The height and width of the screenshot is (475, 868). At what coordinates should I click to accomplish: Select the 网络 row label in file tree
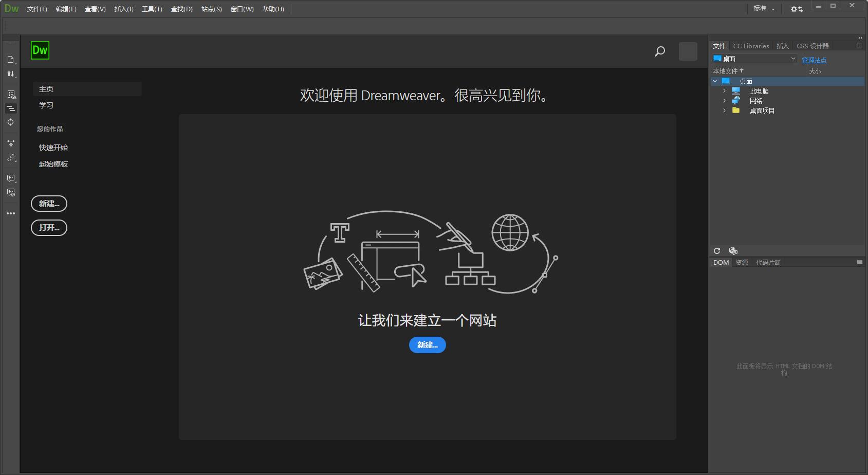click(x=756, y=101)
